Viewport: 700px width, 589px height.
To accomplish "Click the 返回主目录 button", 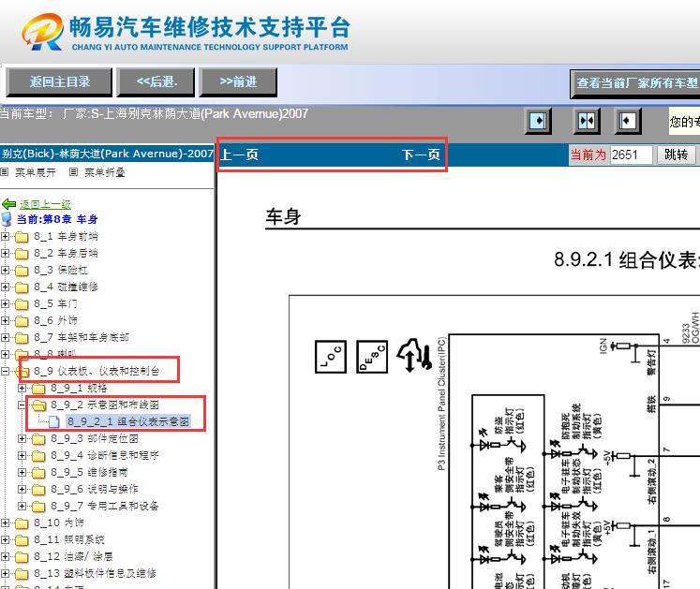I will 59,82.
